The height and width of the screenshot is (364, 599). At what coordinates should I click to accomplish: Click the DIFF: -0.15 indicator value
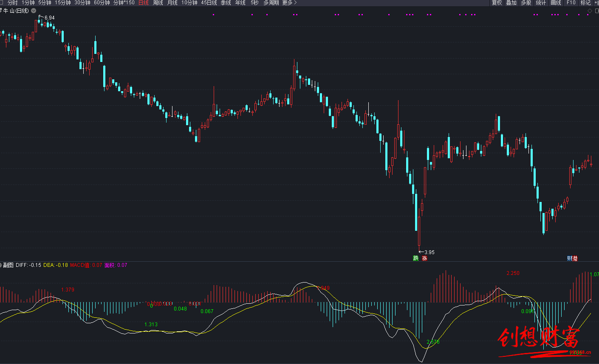tap(28, 265)
